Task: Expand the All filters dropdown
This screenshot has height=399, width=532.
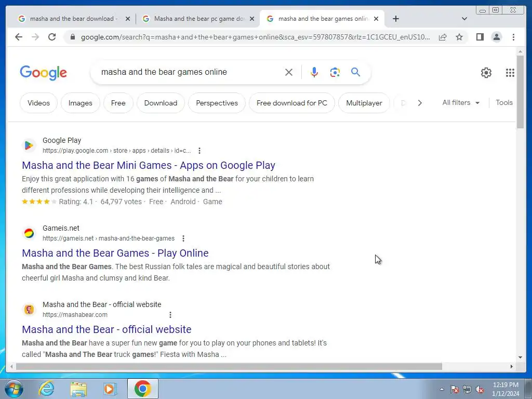Action: 461,102
